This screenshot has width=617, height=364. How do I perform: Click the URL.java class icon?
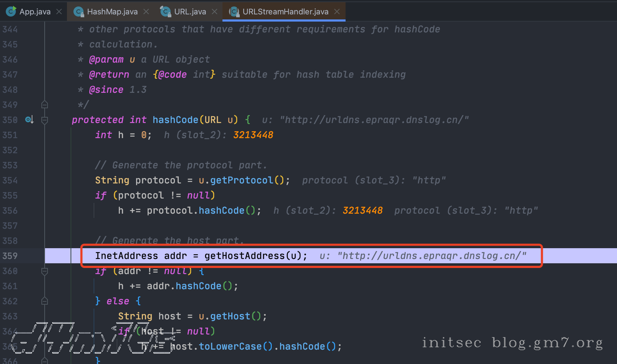[x=165, y=12]
